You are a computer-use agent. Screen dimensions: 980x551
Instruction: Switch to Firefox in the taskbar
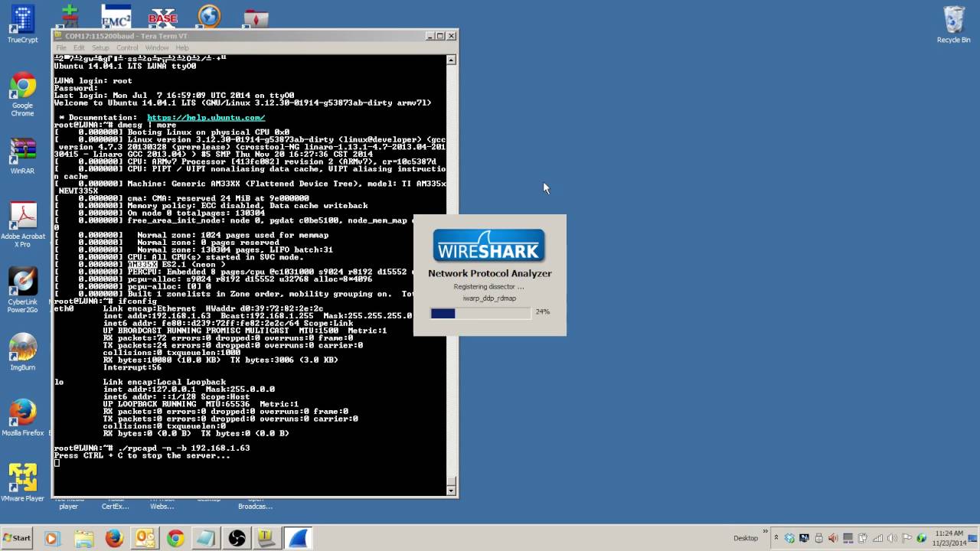(x=114, y=539)
